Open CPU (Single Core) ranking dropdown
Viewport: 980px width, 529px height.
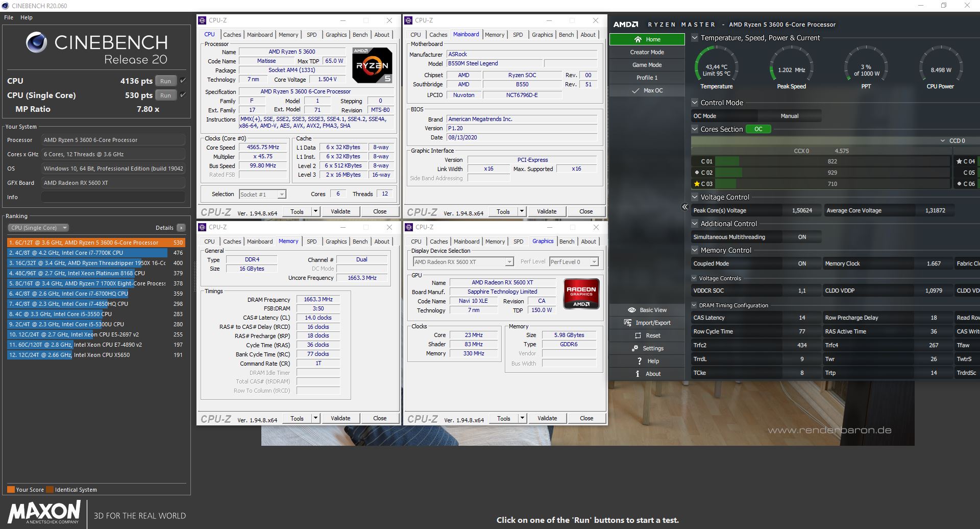point(38,228)
